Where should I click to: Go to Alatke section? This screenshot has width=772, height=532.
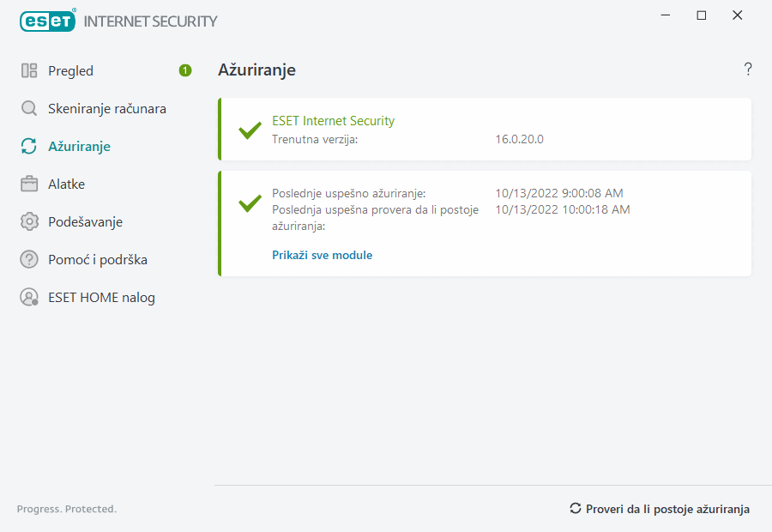tap(66, 184)
